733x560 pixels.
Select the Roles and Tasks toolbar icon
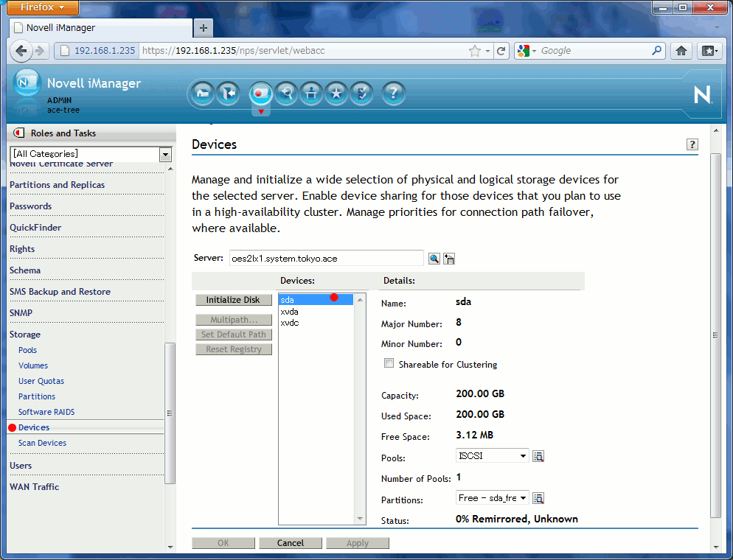(x=260, y=94)
